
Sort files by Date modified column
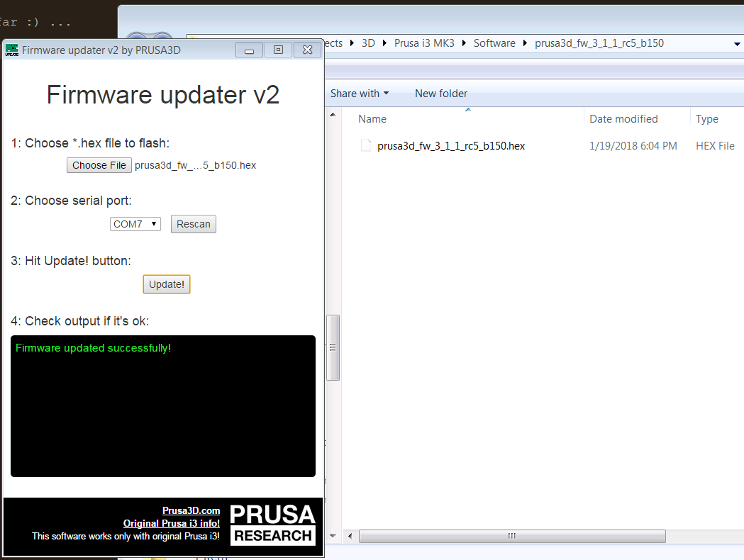[623, 119]
